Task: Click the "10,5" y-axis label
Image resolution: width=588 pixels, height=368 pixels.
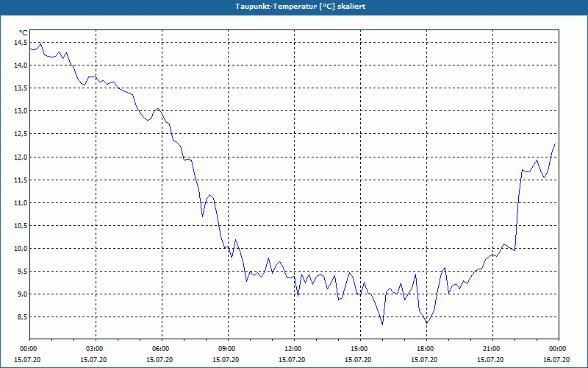Action: click(21, 226)
